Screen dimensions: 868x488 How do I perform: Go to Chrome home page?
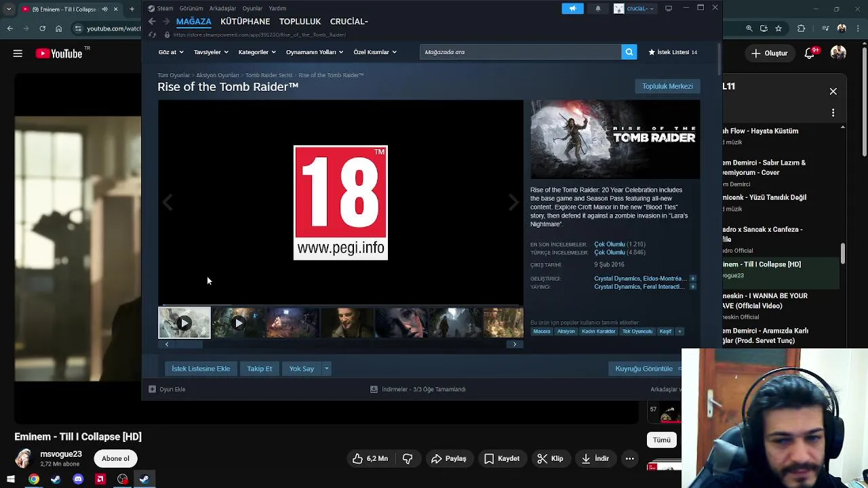click(59, 28)
